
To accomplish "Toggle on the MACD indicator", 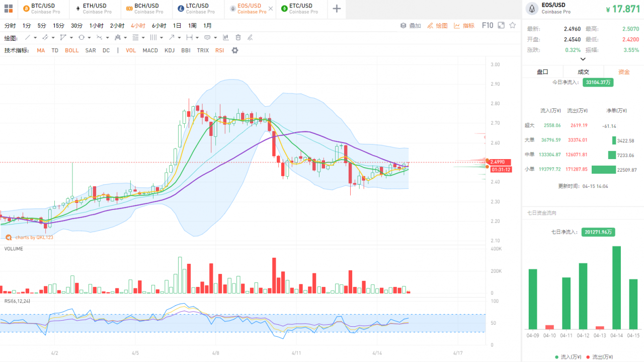I will click(150, 50).
